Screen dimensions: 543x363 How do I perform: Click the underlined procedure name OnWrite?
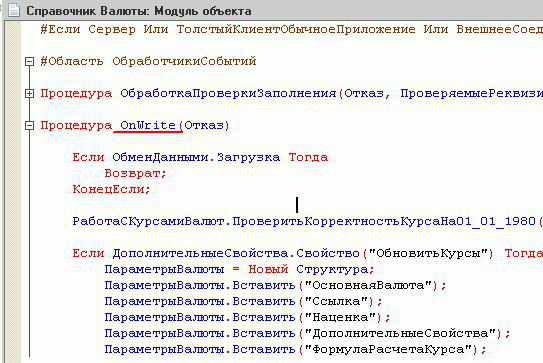(x=148, y=125)
